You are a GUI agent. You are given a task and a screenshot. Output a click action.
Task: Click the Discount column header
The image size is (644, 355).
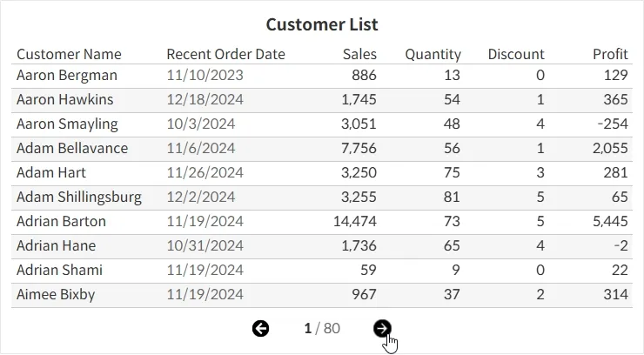click(x=515, y=54)
